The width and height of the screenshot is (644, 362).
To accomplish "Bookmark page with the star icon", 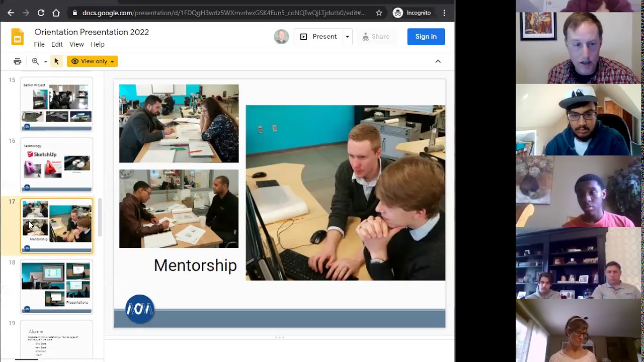I will coord(379,13).
